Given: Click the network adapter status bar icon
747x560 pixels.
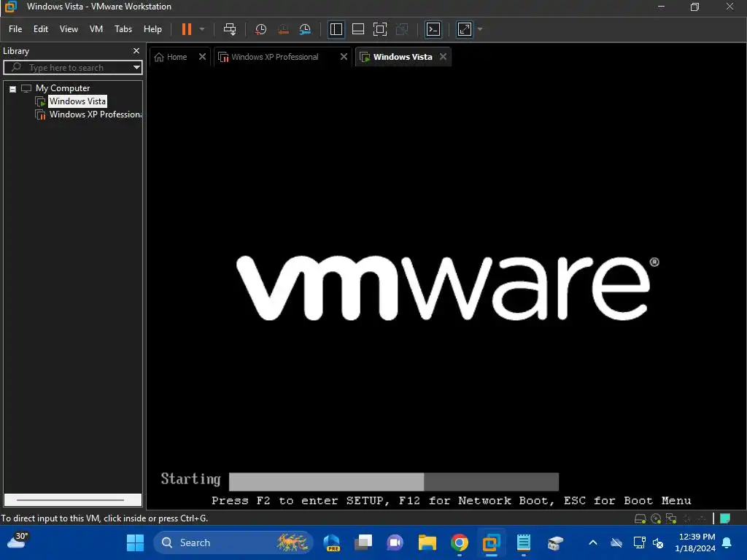Looking at the screenshot, I should click(671, 518).
